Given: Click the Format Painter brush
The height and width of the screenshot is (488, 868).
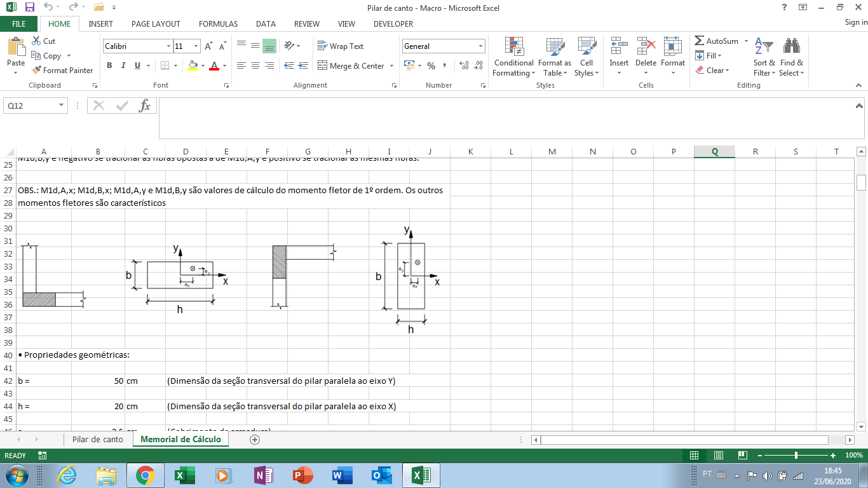Looking at the screenshot, I should [36, 71].
